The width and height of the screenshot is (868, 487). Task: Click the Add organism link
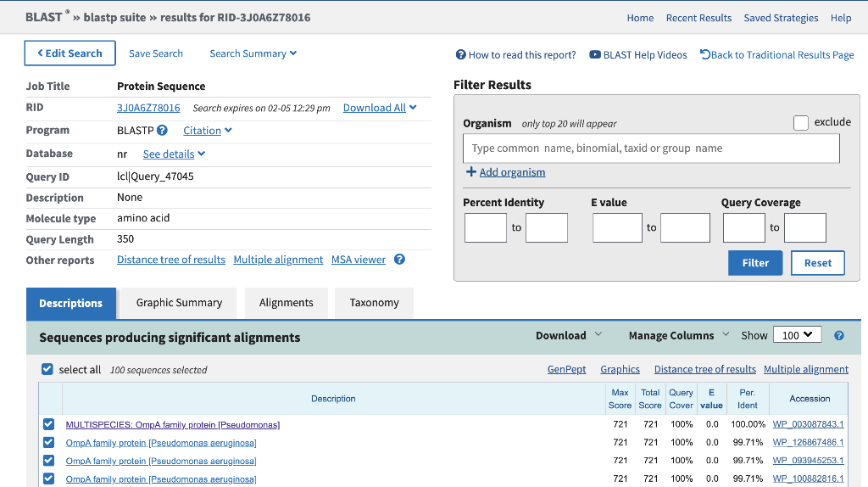(512, 172)
